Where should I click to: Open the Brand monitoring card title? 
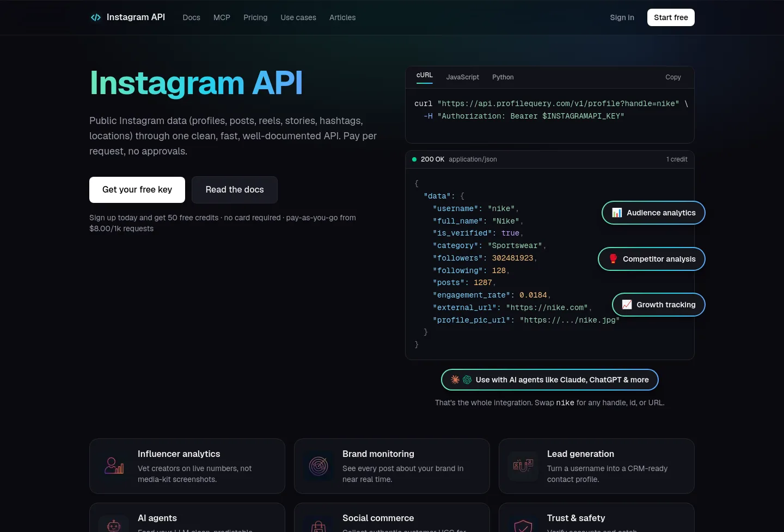[378, 454]
